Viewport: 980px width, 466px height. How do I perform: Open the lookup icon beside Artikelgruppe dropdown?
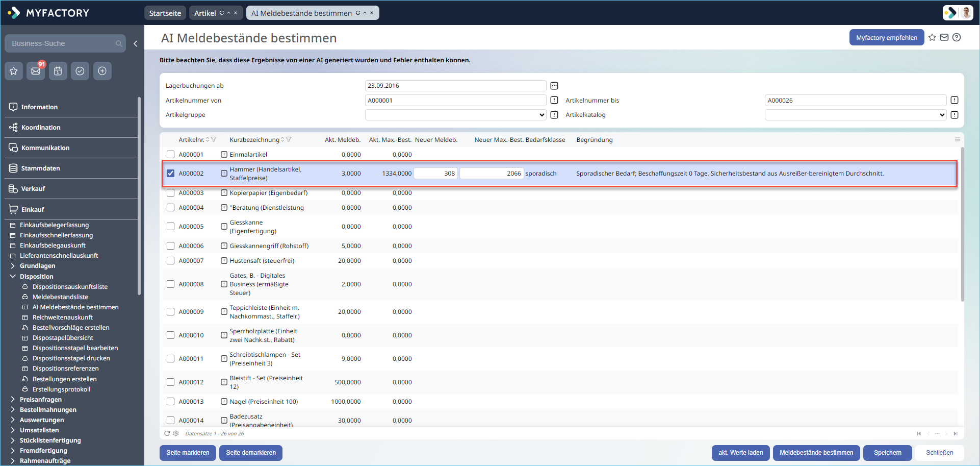point(554,115)
